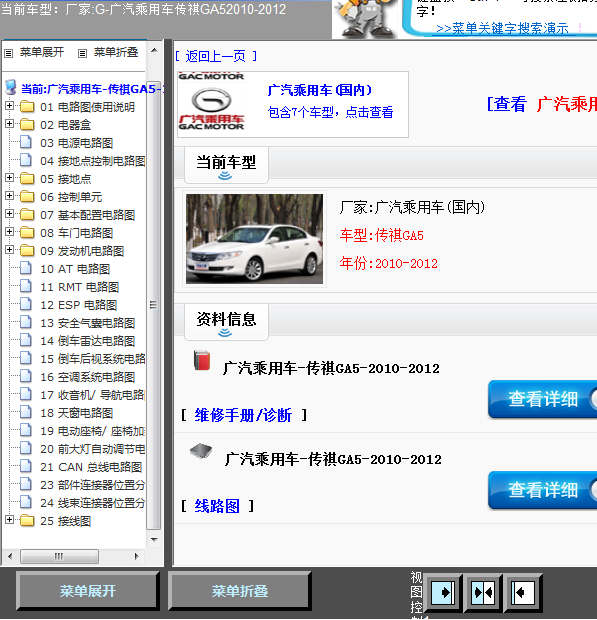Click tree panel scroll down arrow
The height and width of the screenshot is (620, 597).
pos(154,539)
